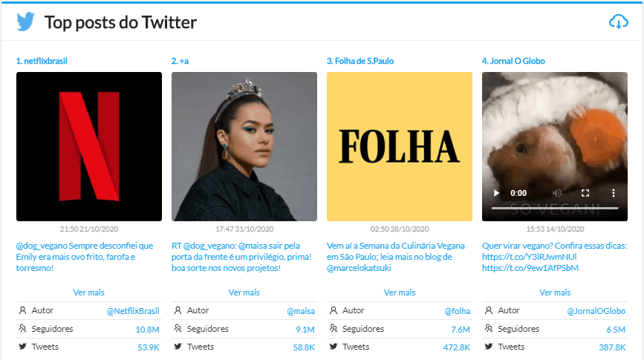The image size is (644, 360).
Task: Open the FOLHA logo thumbnail
Action: (x=400, y=146)
